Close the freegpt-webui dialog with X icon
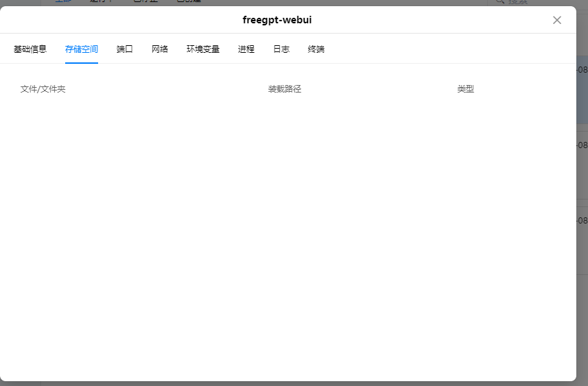This screenshot has width=588, height=386. 557,20
